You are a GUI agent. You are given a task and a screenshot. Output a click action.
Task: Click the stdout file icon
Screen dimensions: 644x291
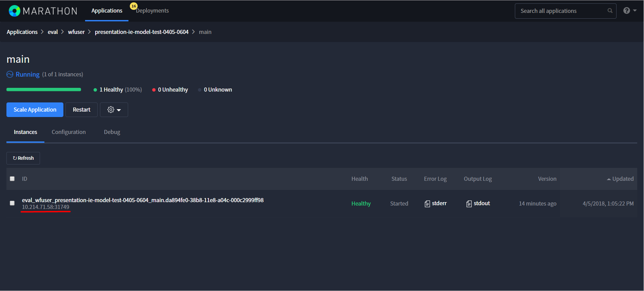469,203
